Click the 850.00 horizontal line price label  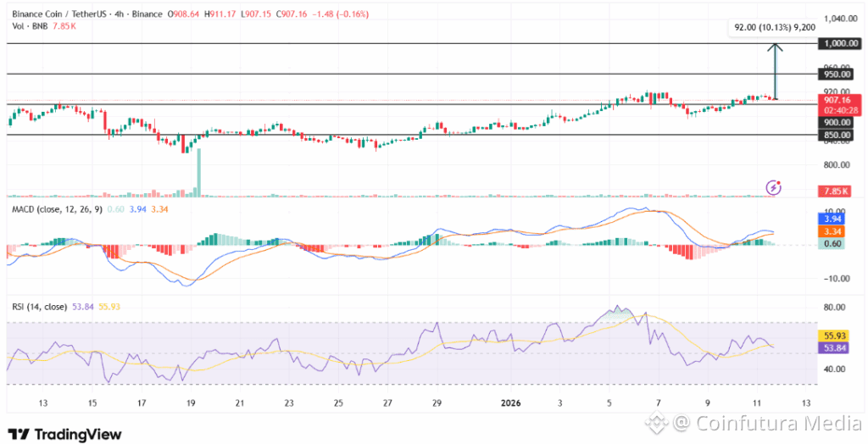pyautogui.click(x=837, y=135)
